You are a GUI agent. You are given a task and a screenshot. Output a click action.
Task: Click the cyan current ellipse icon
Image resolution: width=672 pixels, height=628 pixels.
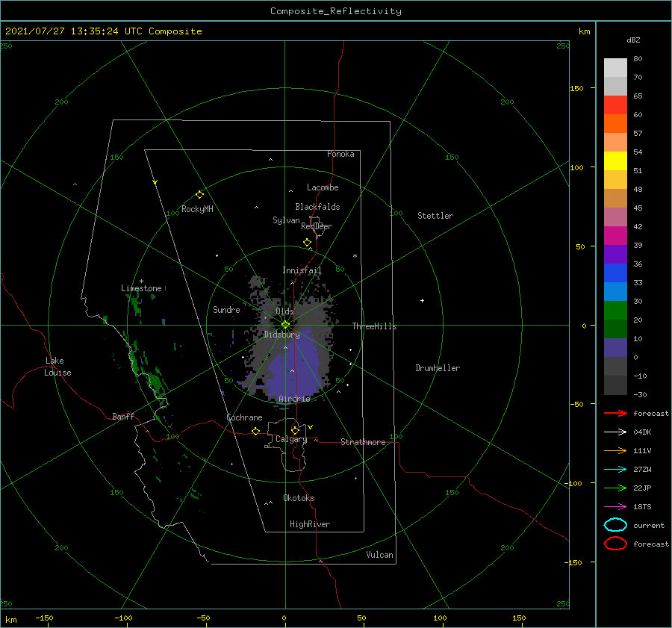point(615,525)
